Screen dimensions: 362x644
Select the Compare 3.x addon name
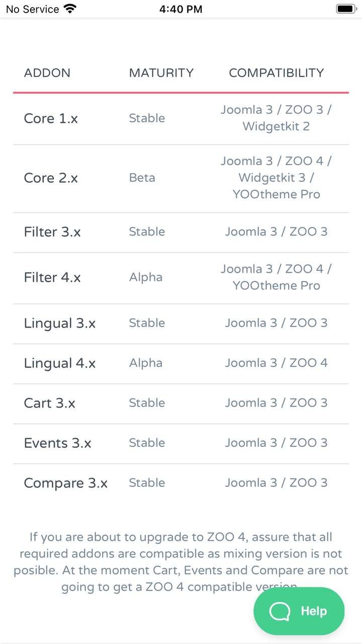tap(65, 484)
